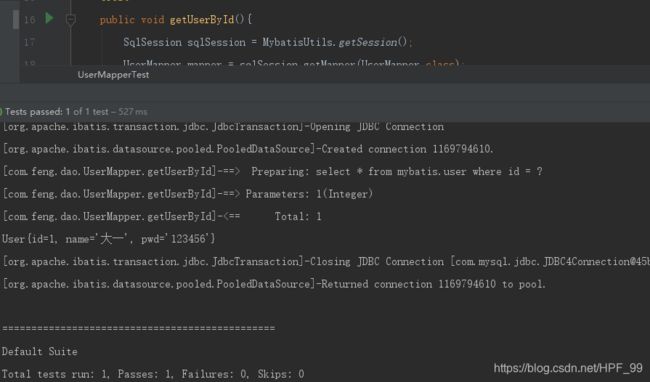The width and height of the screenshot is (650, 382).
Task: Click the User{id=1} output line
Action: click(x=109, y=239)
